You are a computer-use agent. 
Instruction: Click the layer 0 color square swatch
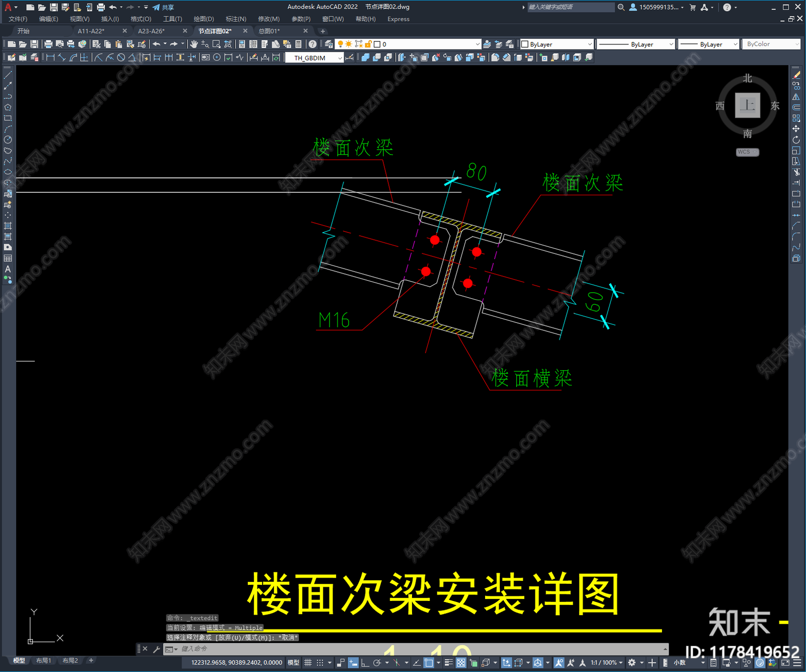pyautogui.click(x=377, y=44)
